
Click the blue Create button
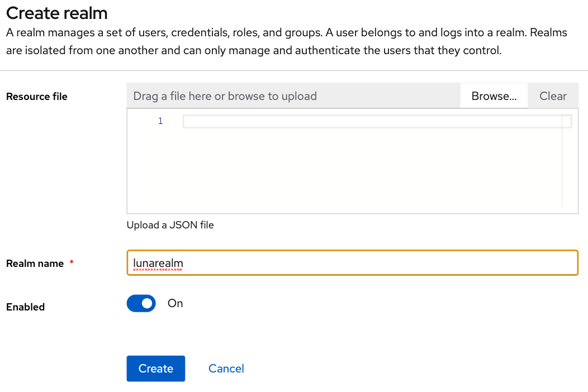click(x=155, y=369)
